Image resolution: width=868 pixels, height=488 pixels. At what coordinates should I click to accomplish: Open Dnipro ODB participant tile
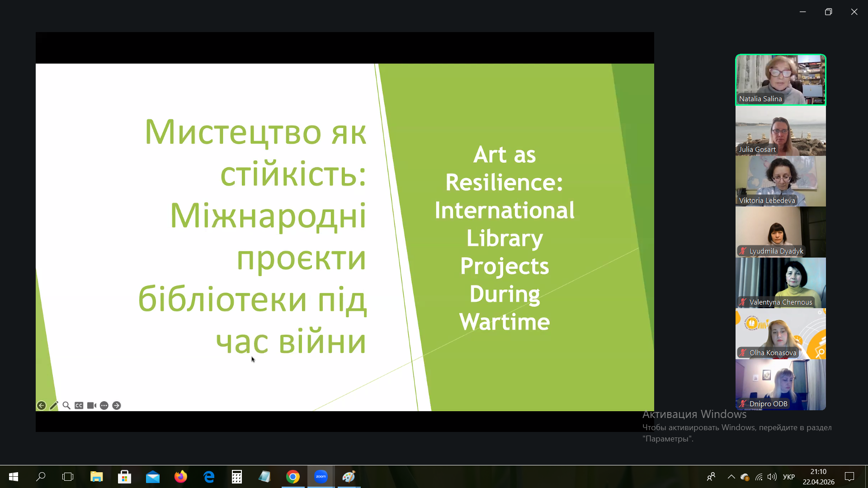point(781,385)
